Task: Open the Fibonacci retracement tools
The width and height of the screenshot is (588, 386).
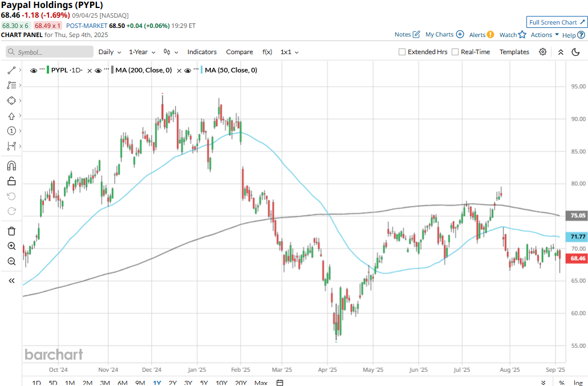Action: 11,86
